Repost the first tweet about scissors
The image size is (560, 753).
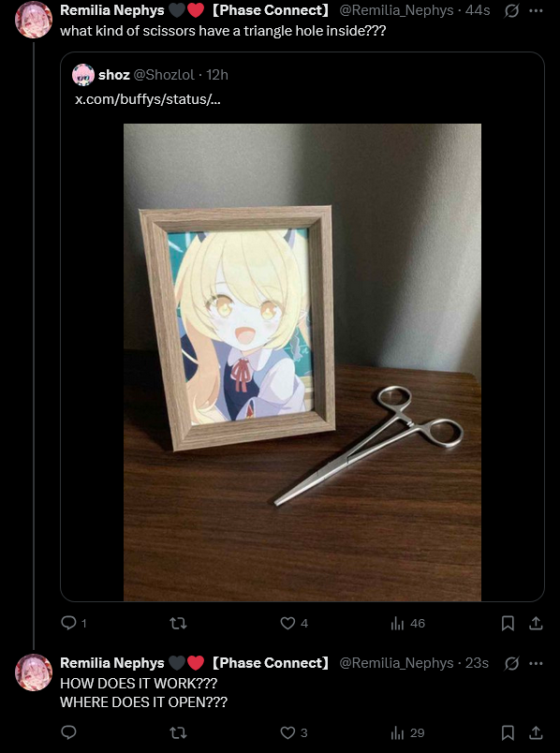click(x=178, y=624)
